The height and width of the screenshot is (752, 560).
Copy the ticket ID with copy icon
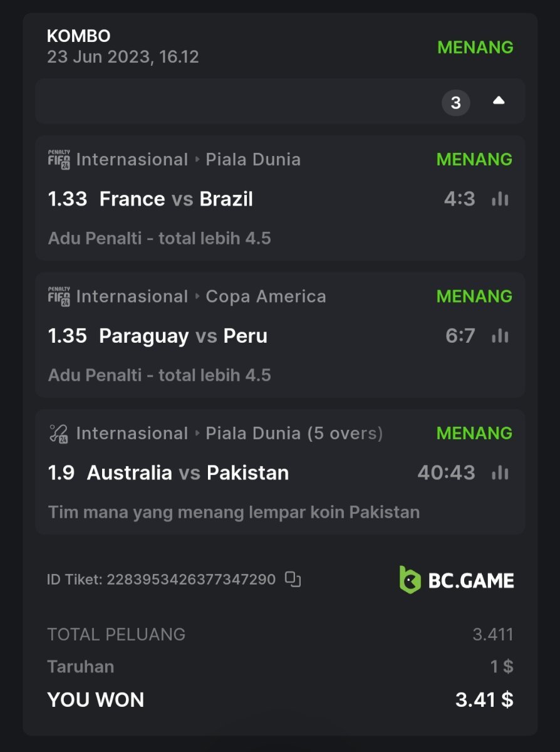pos(293,579)
